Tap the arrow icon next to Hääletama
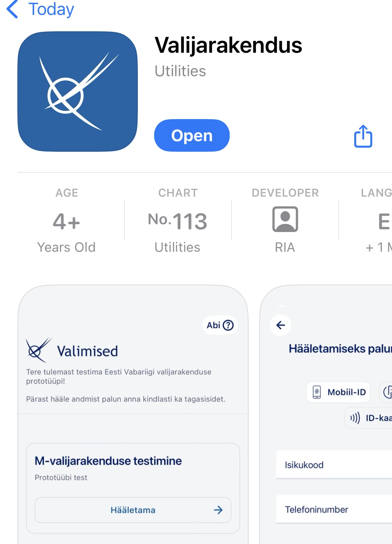This screenshot has height=544, width=392. (218, 510)
